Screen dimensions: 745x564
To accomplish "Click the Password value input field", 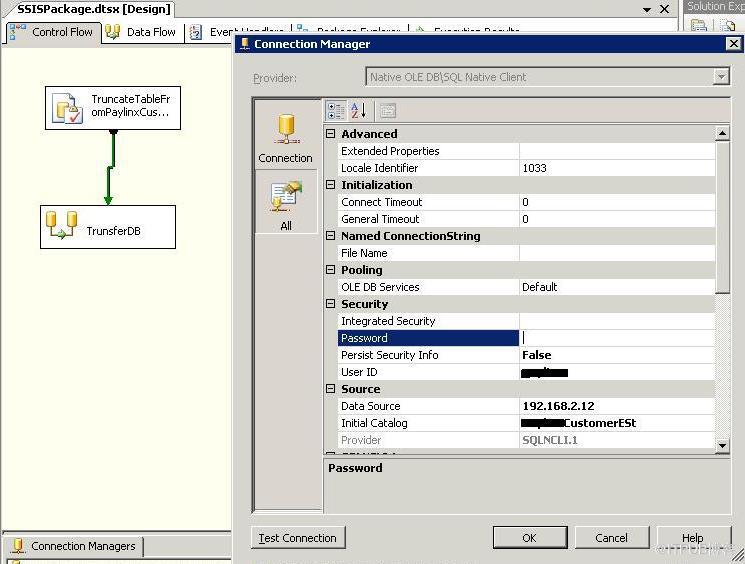I will pyautogui.click(x=616, y=338).
